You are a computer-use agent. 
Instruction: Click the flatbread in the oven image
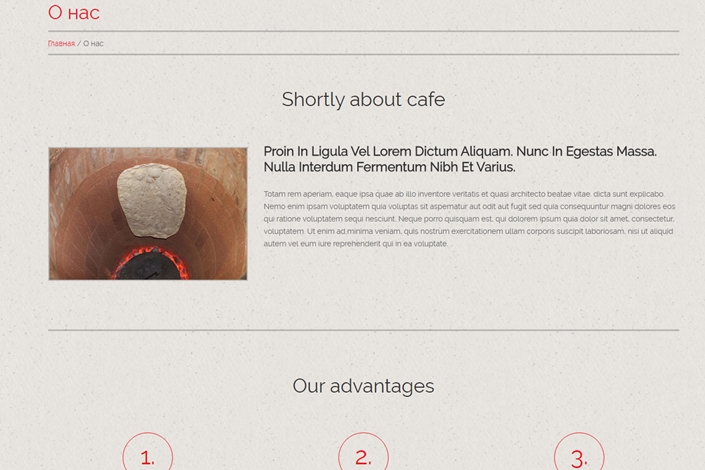[x=152, y=201]
